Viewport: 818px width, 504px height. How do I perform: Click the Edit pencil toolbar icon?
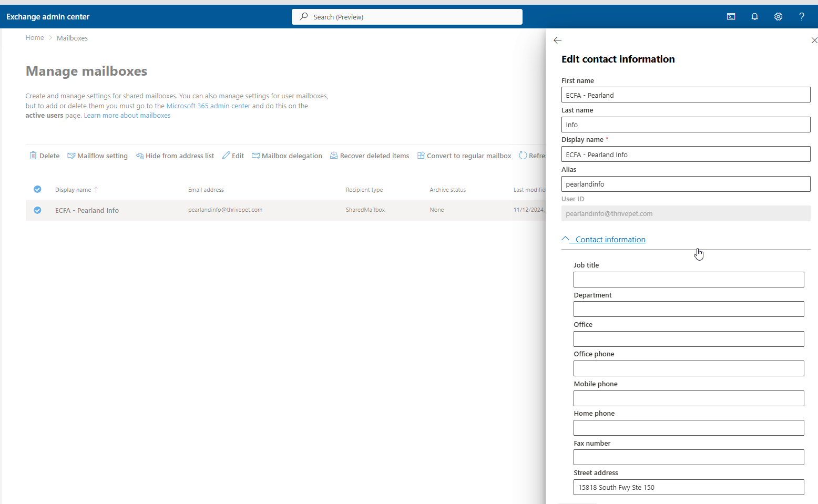(x=226, y=156)
